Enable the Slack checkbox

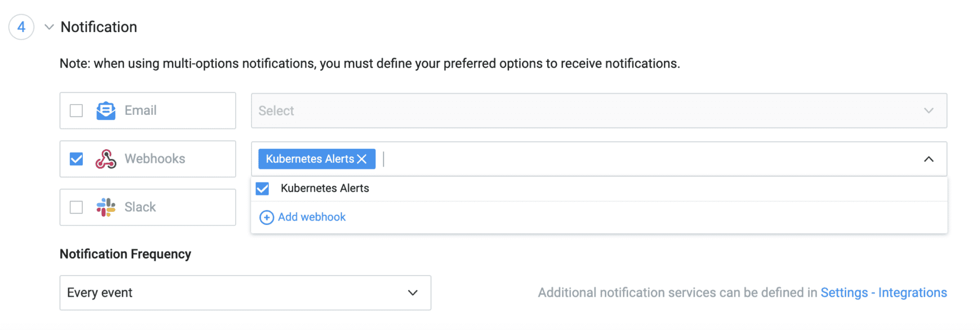76,207
